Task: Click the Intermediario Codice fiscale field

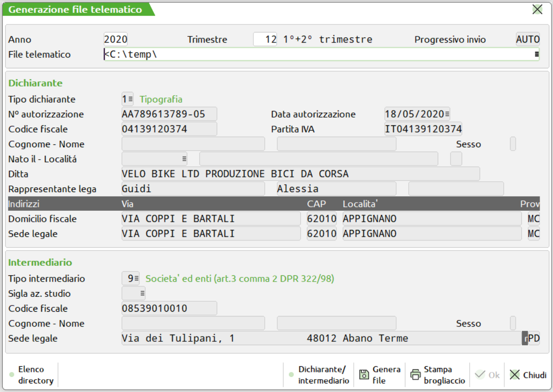Action: (x=169, y=308)
